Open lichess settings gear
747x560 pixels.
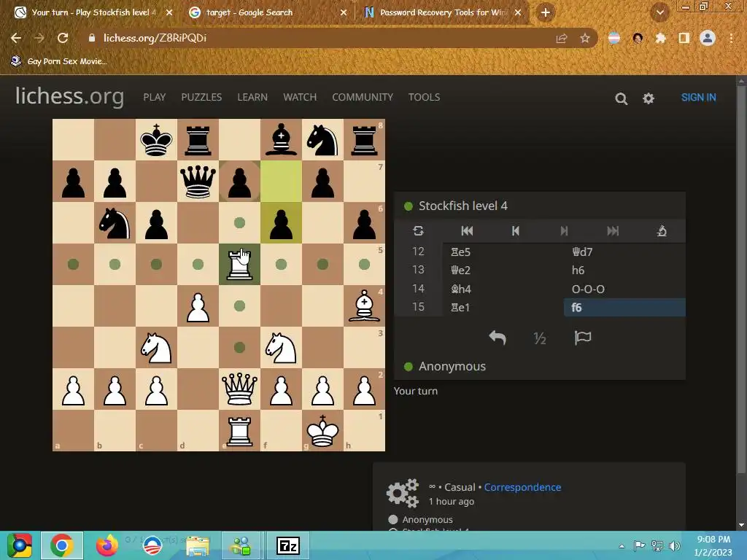click(649, 98)
